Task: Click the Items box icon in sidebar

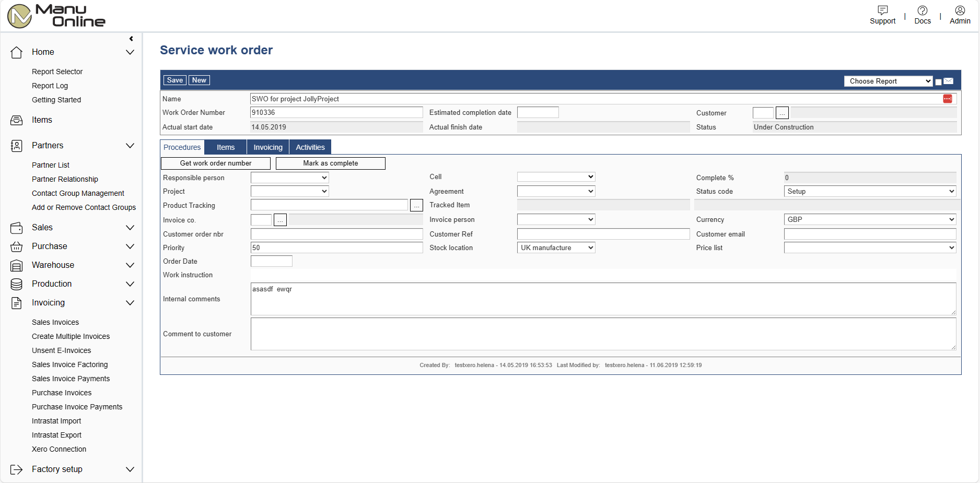Action: click(x=17, y=120)
